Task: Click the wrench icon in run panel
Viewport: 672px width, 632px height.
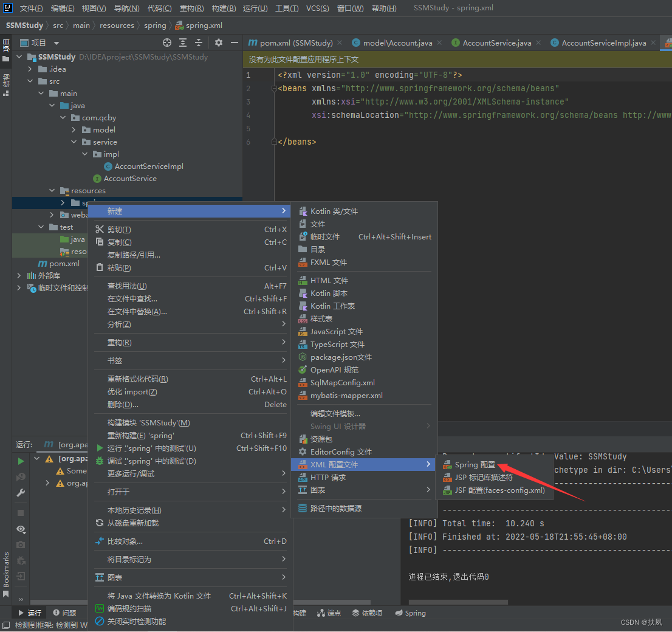Action: (21, 493)
